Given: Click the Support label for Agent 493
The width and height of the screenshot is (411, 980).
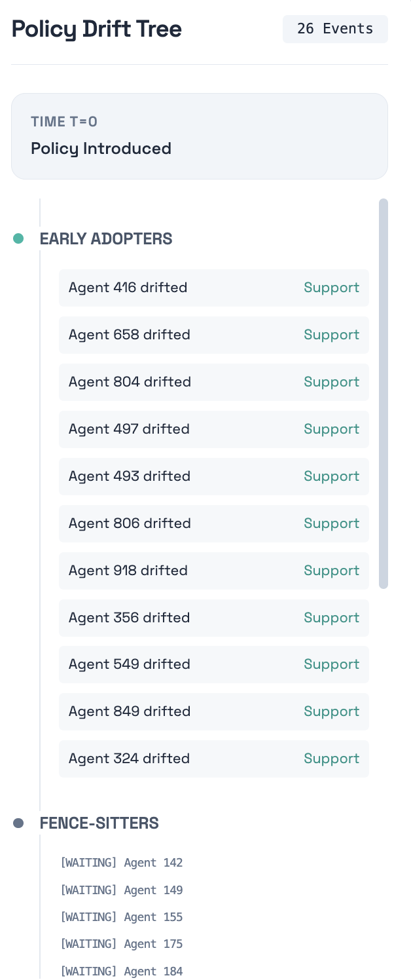Looking at the screenshot, I should 331,476.
